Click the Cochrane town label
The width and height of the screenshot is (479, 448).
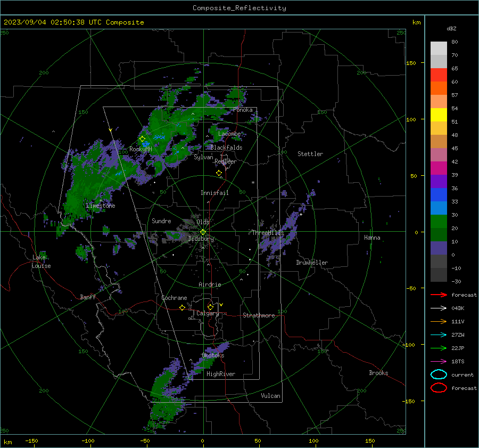coord(174,298)
